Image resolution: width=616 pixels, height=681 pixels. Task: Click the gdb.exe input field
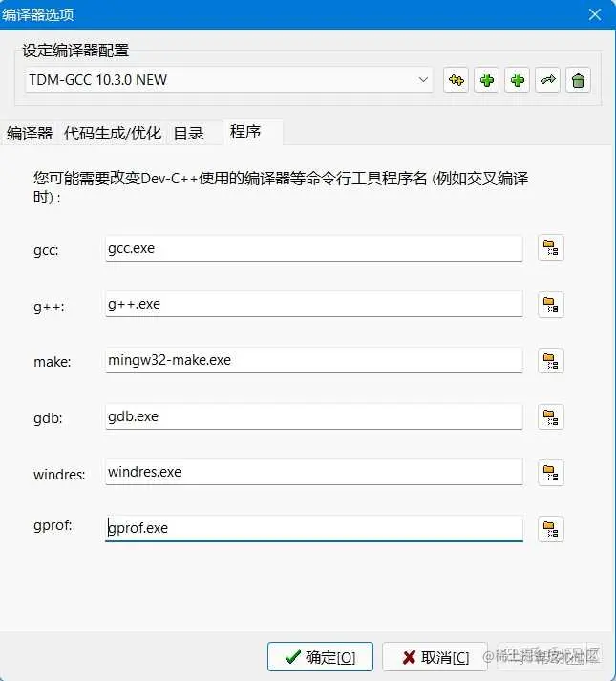(x=313, y=416)
